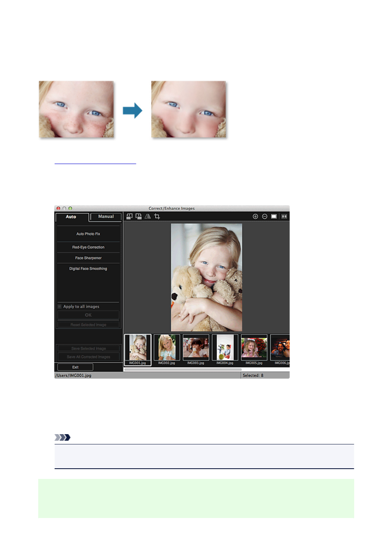
Task: Select the IMG005.jpg thumbnail
Action: (x=254, y=349)
